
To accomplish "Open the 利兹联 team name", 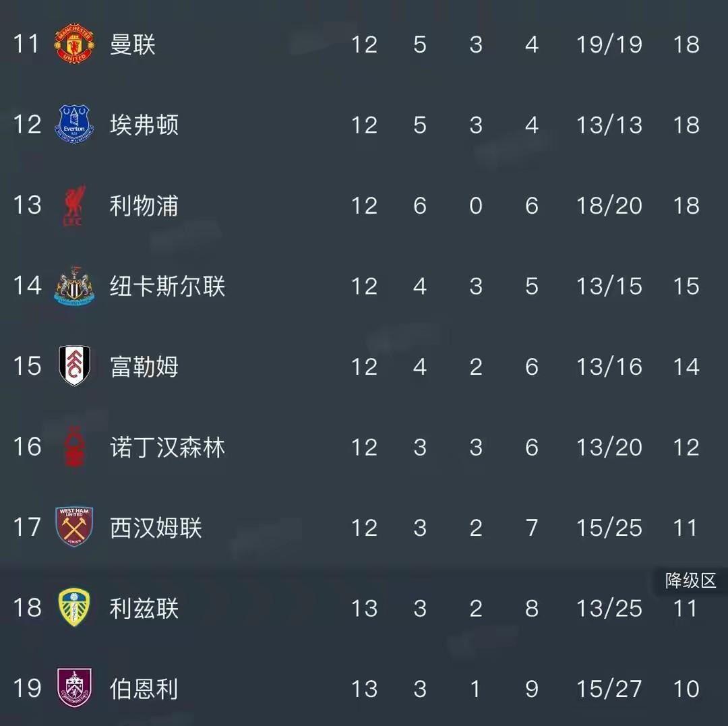I will click(144, 608).
